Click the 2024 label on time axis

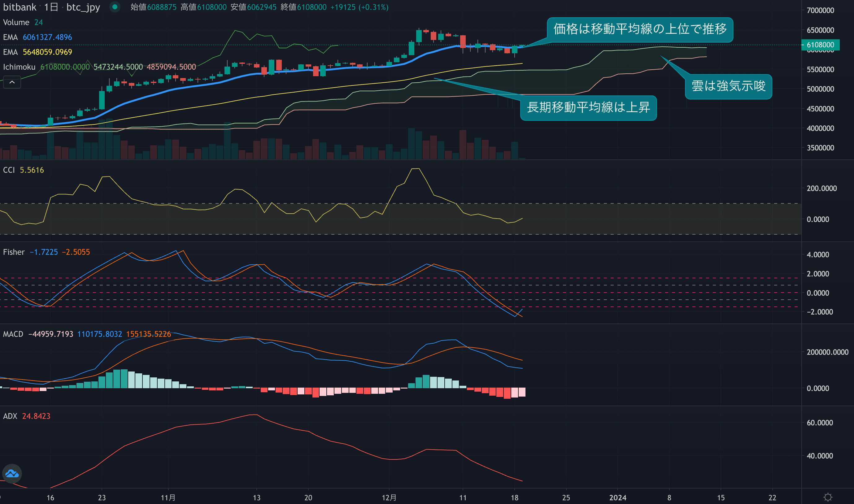tap(617, 497)
